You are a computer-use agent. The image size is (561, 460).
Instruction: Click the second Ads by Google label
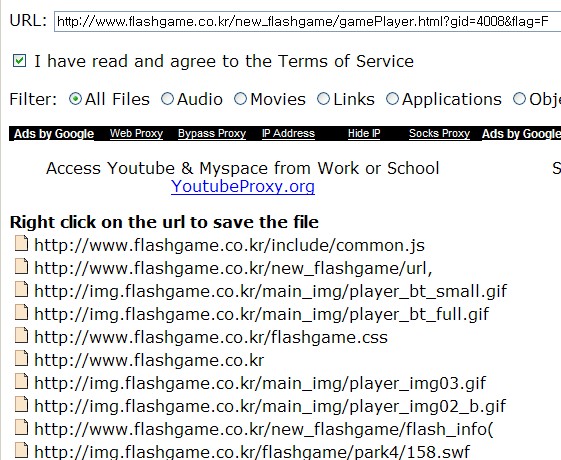(521, 134)
